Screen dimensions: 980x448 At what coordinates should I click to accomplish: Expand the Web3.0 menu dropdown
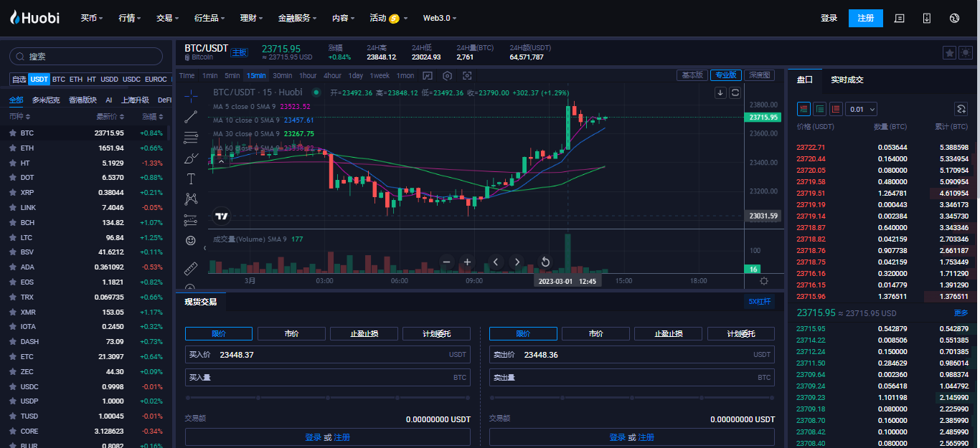[x=440, y=18]
